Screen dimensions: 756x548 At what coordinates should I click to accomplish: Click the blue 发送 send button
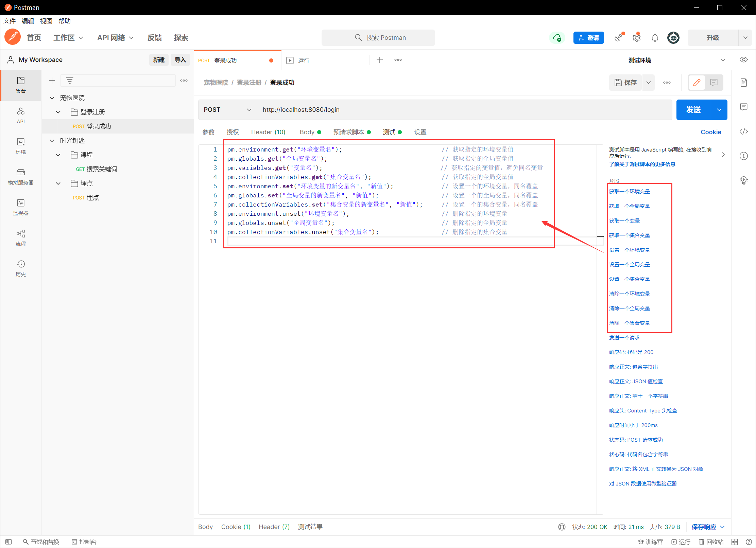pos(693,110)
